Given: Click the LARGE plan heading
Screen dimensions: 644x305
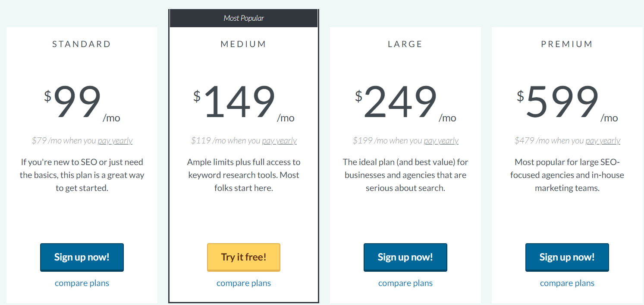Looking at the screenshot, I should click(x=405, y=44).
